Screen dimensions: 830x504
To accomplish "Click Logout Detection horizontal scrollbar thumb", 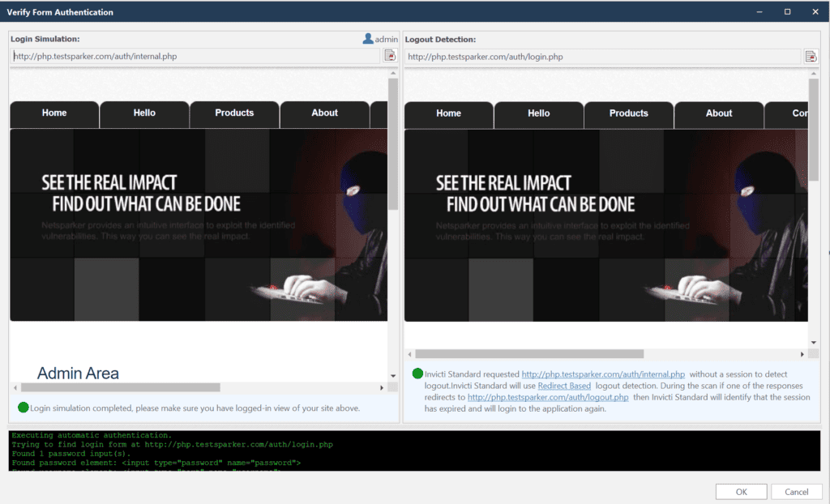I will 529,353.
